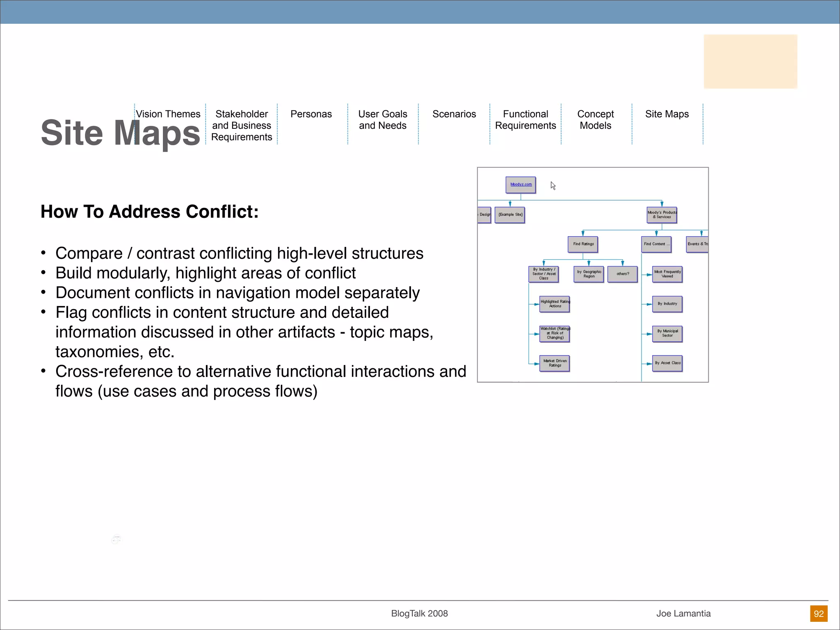
Task: Select the Scenarios tab
Action: pyautogui.click(x=454, y=114)
